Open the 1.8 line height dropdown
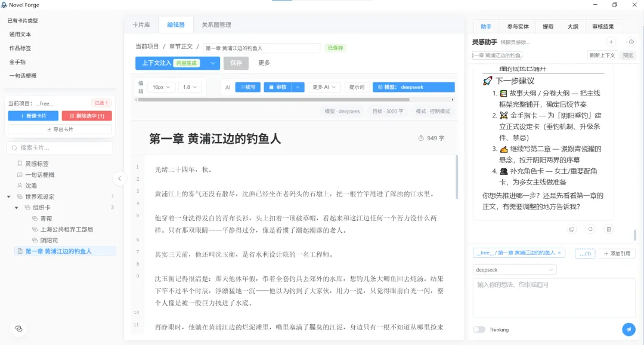644x345 pixels. click(190, 87)
